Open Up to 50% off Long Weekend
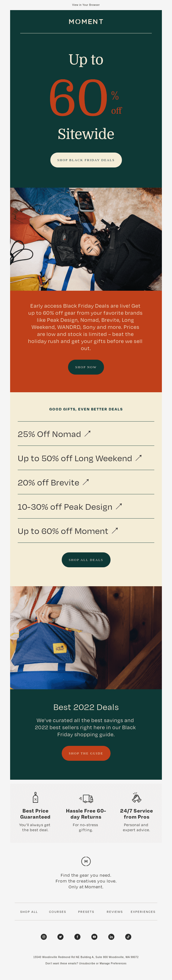Viewport: 172px width, 980px height. click(x=79, y=458)
